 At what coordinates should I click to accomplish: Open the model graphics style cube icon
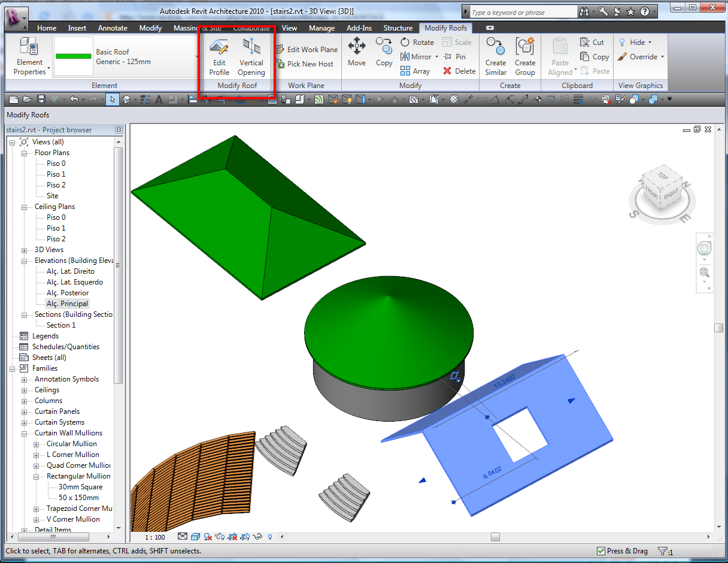(x=195, y=537)
